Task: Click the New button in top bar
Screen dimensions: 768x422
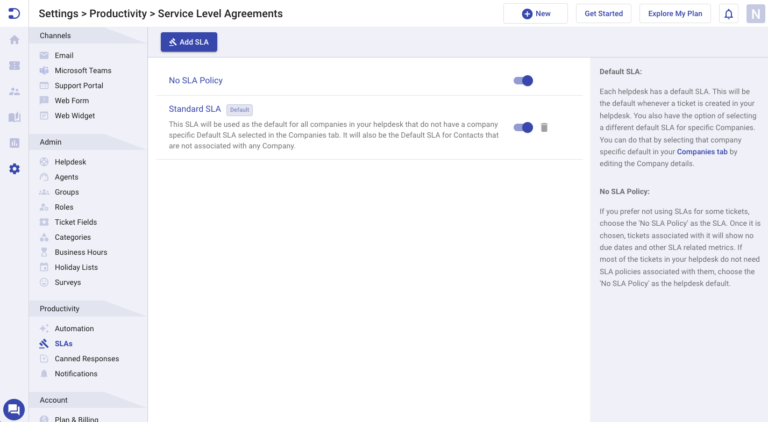Action: [535, 14]
